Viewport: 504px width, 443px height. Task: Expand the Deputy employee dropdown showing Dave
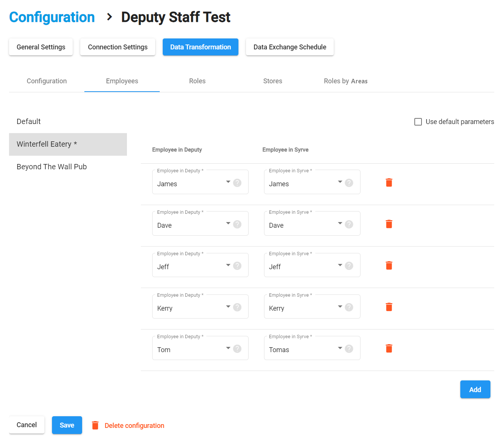(228, 224)
